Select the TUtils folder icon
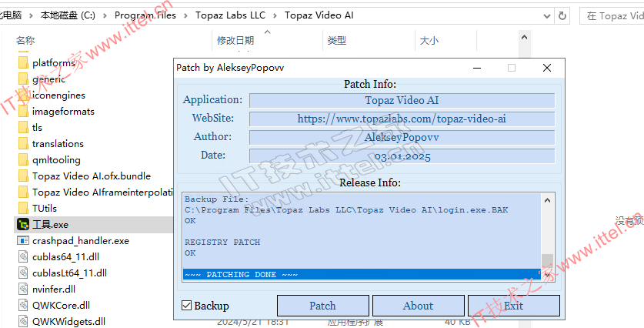The width and height of the screenshot is (644, 328). pyautogui.click(x=23, y=209)
